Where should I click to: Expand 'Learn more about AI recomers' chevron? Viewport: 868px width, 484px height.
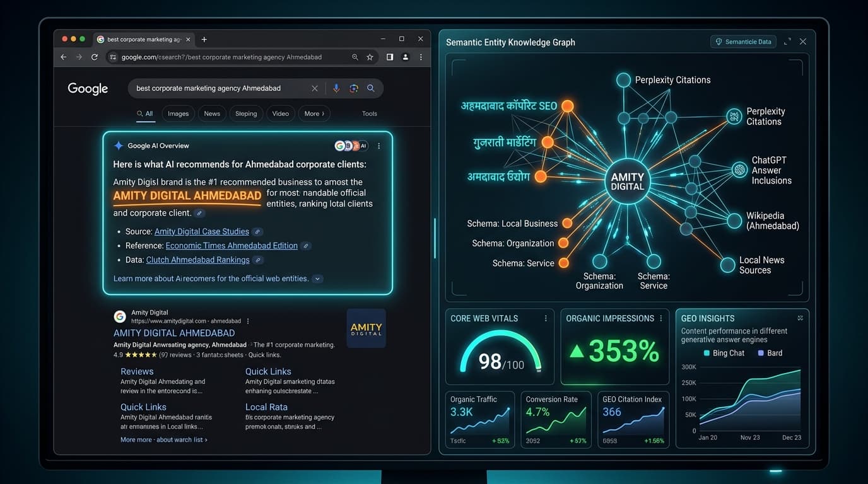[x=318, y=279]
